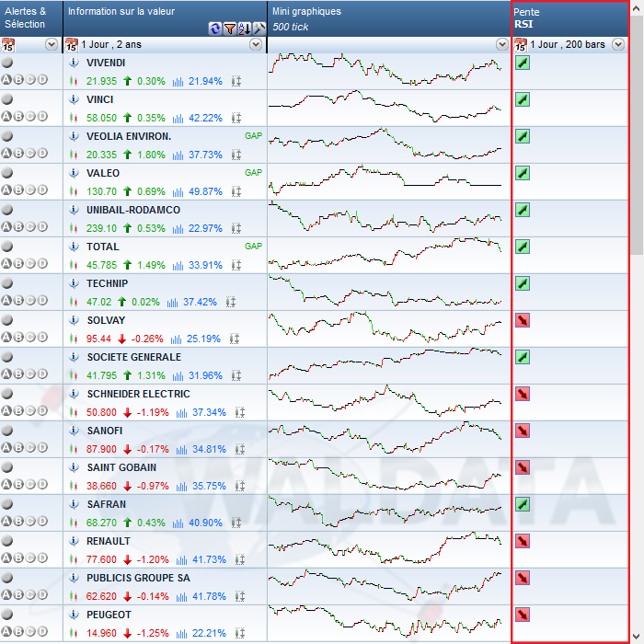Click the range icon on RENAULT row
Screen dimensions: 644x644
pyautogui.click(x=236, y=559)
